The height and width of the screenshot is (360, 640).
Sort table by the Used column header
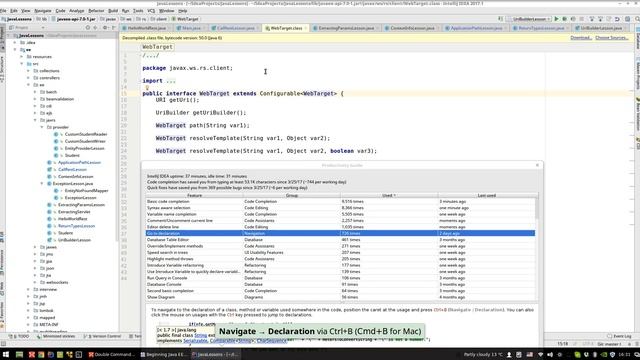coord(389,196)
